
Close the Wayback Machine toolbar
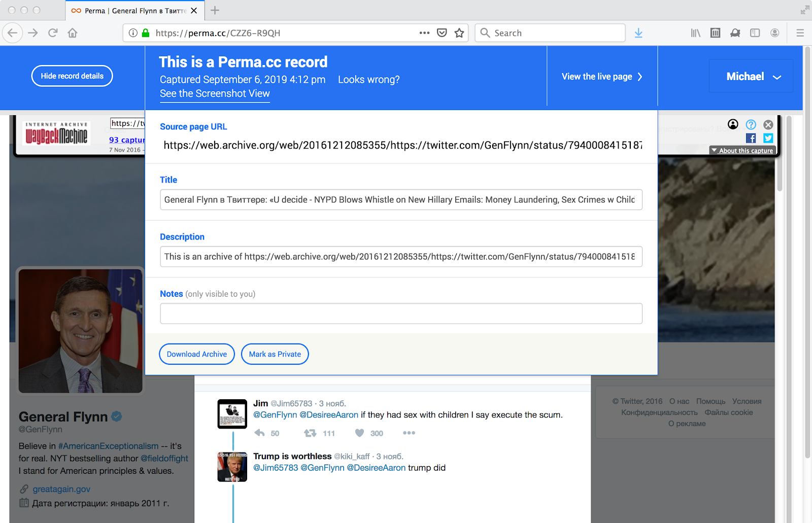(768, 124)
